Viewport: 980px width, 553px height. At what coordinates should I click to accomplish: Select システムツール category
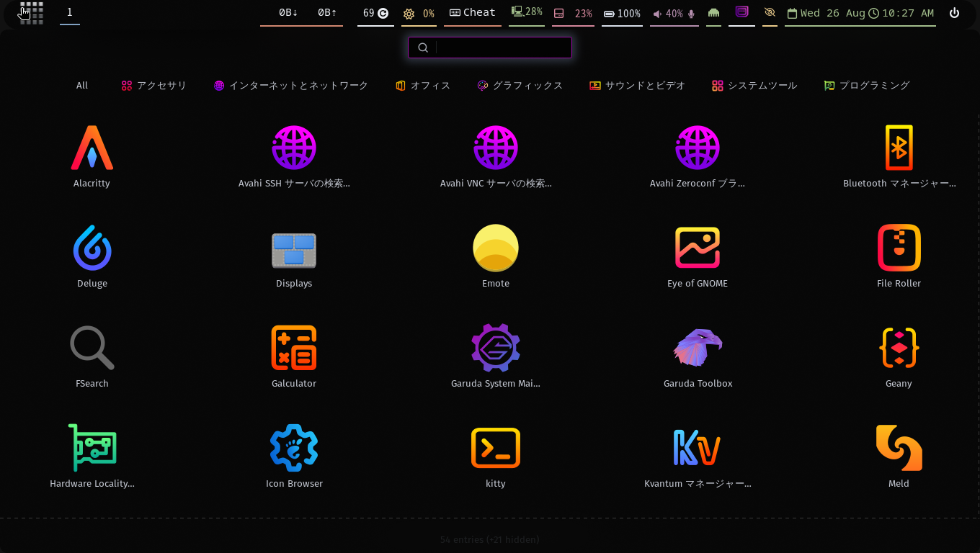754,86
